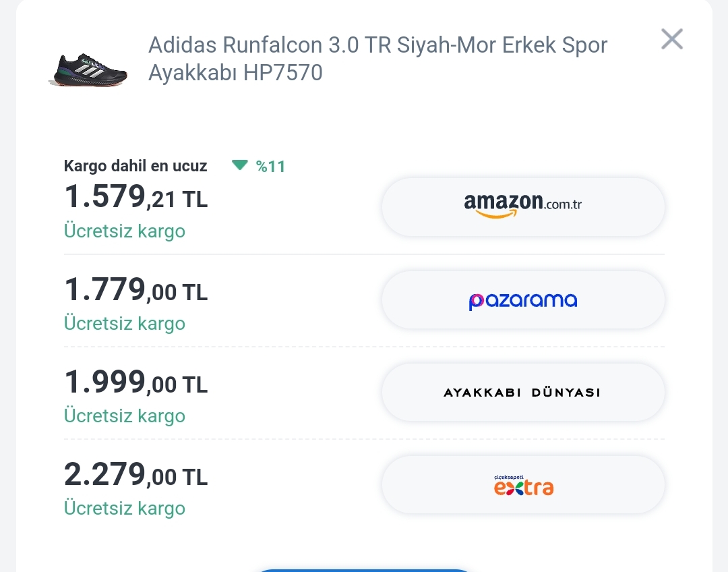The height and width of the screenshot is (572, 728).
Task: Open the Amazon.com.tr store offer
Action: [x=523, y=207]
